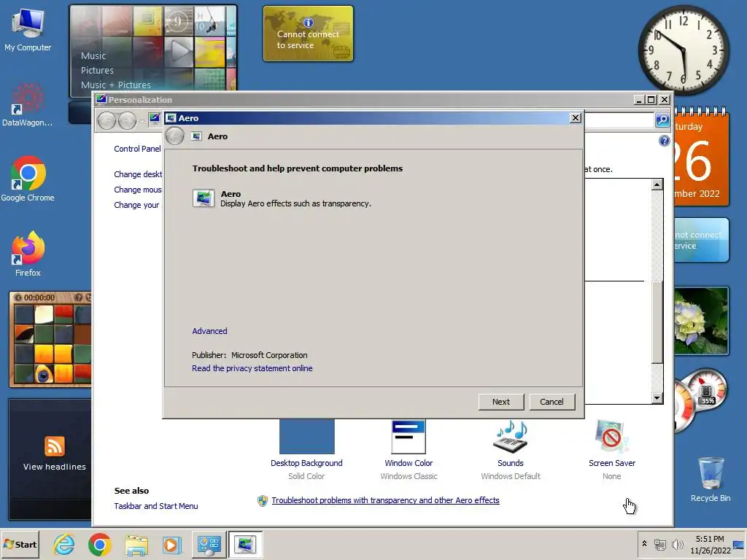Open the Advanced link in the Aero dialog
This screenshot has width=747, height=560.
tap(209, 331)
